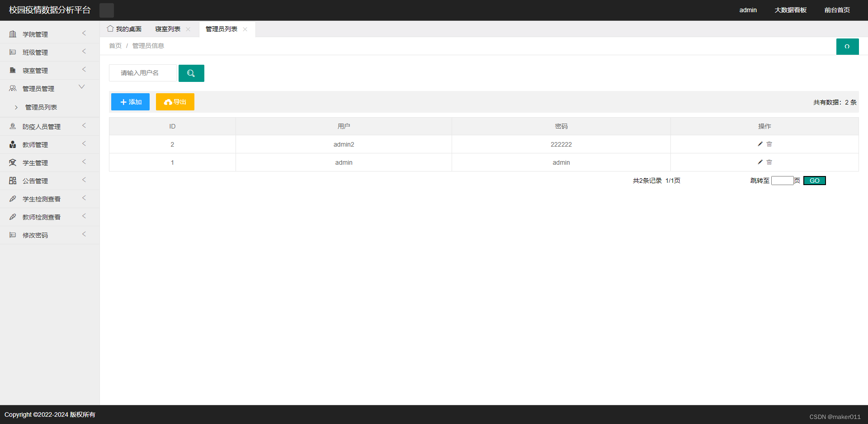Screen dimensions: 868x424
Task: Click the edit pencil for ID 1 row
Action: click(760, 162)
